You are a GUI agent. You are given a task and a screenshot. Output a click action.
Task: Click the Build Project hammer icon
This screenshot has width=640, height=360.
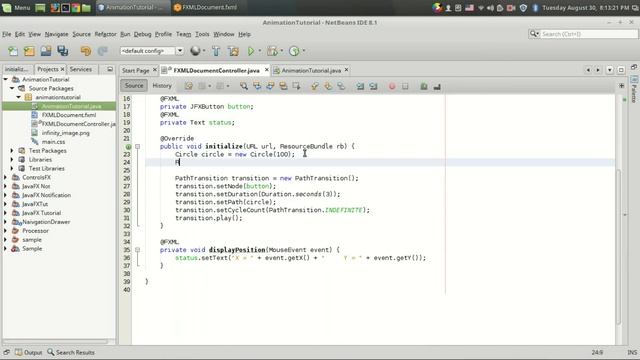[216, 51]
